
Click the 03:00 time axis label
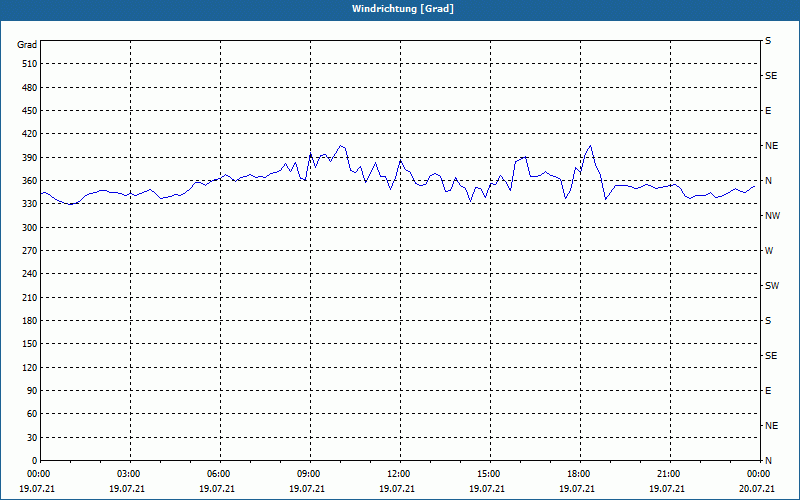pos(129,474)
